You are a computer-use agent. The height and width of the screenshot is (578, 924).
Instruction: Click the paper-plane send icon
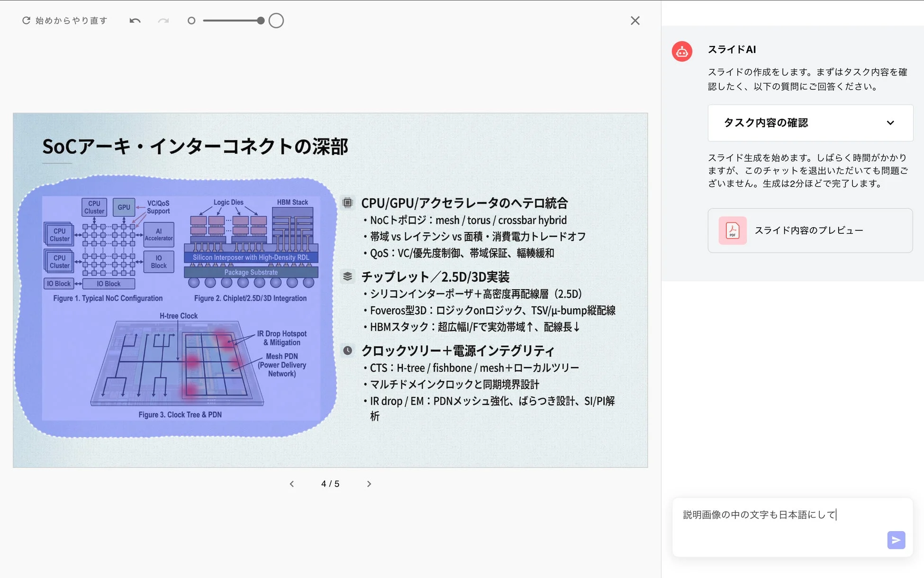coord(896,540)
